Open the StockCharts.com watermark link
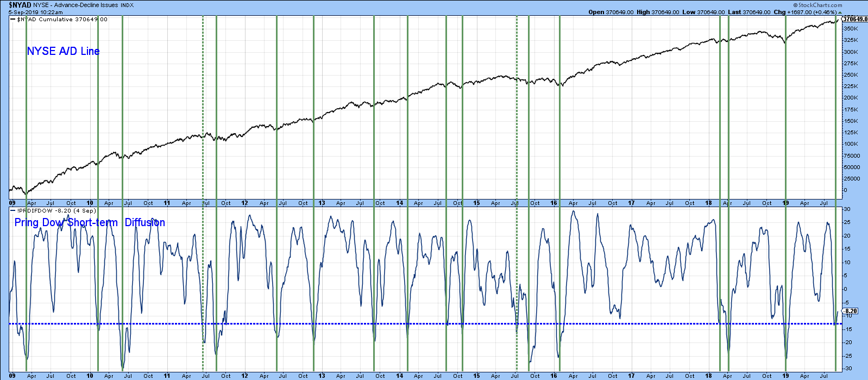Viewport: 868px width, 380px height. [x=820, y=5]
